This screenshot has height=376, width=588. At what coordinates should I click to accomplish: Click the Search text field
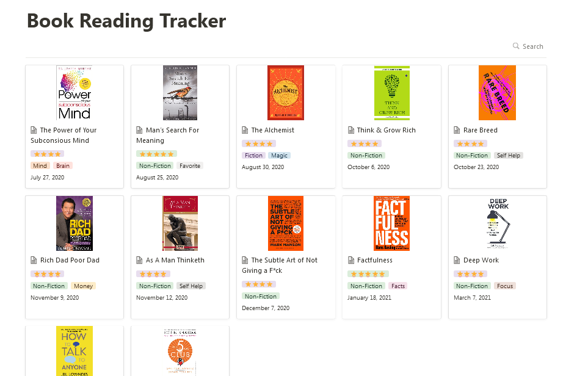[533, 46]
